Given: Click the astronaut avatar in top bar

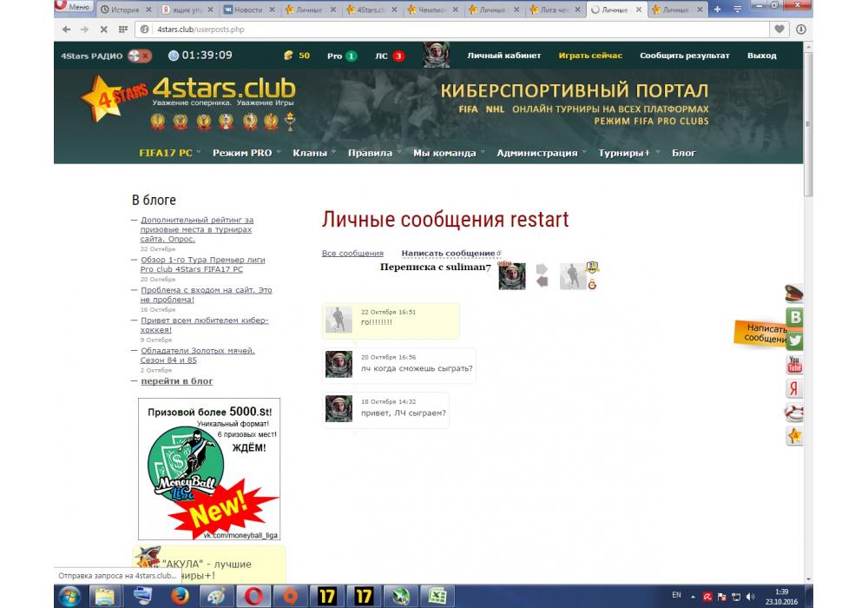Looking at the screenshot, I should pos(436,56).
